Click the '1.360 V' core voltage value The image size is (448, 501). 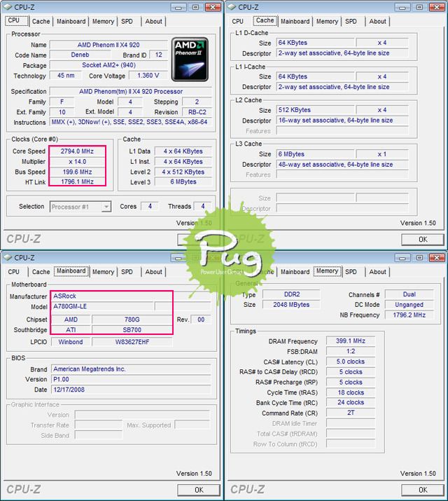[x=148, y=76]
